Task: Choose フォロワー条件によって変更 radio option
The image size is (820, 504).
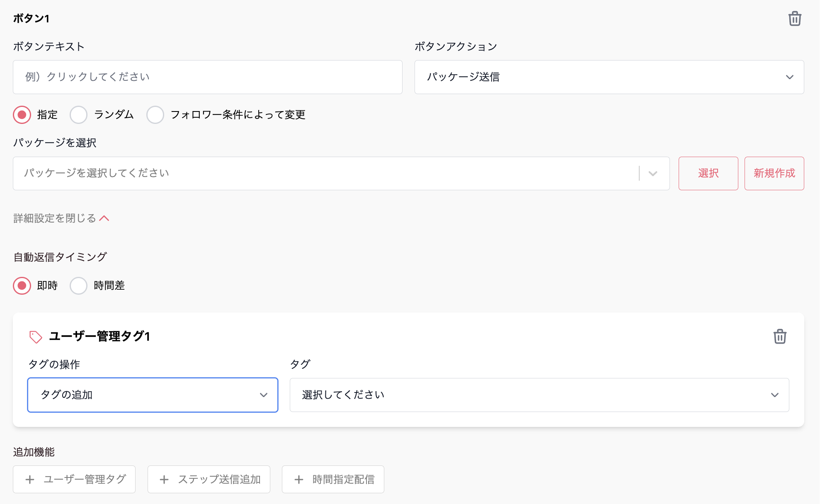Action: [155, 115]
